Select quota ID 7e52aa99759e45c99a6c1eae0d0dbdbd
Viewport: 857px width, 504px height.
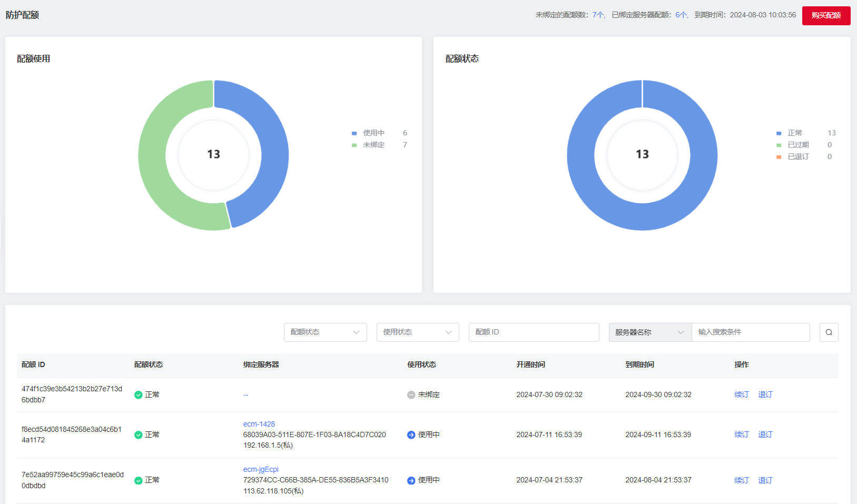tap(73, 480)
